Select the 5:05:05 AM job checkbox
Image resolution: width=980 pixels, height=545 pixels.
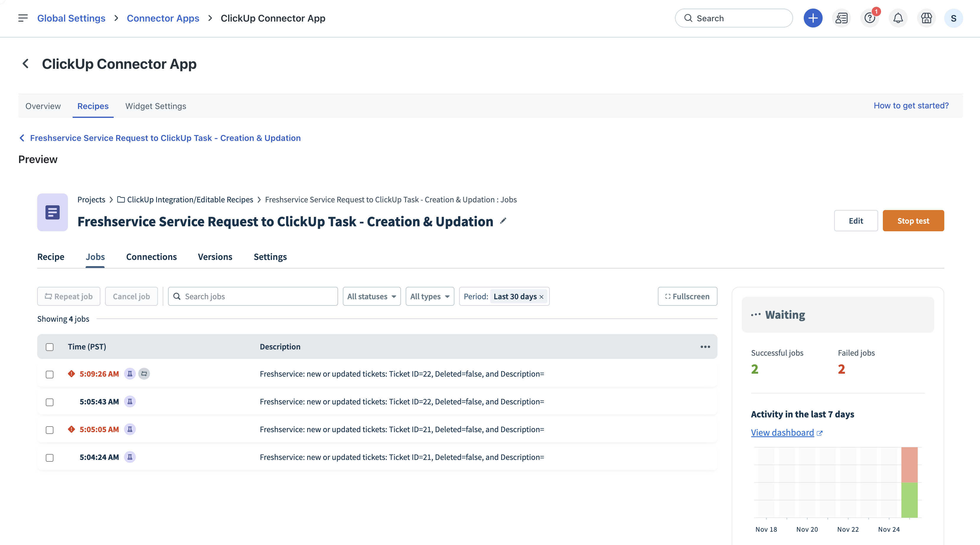pyautogui.click(x=49, y=430)
